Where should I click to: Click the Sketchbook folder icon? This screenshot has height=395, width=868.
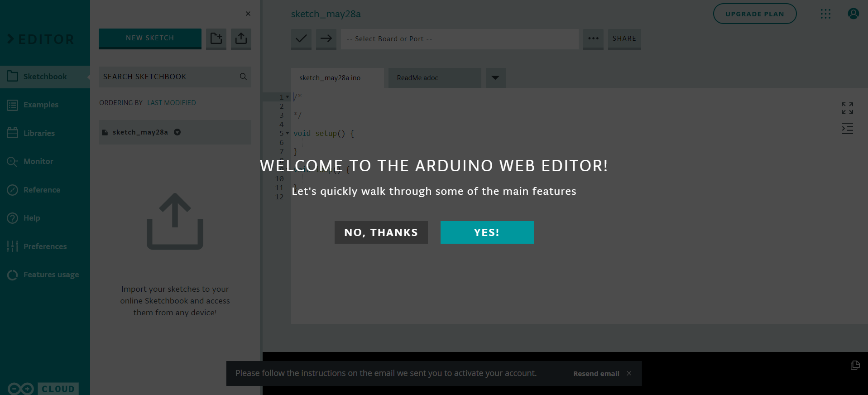click(13, 76)
